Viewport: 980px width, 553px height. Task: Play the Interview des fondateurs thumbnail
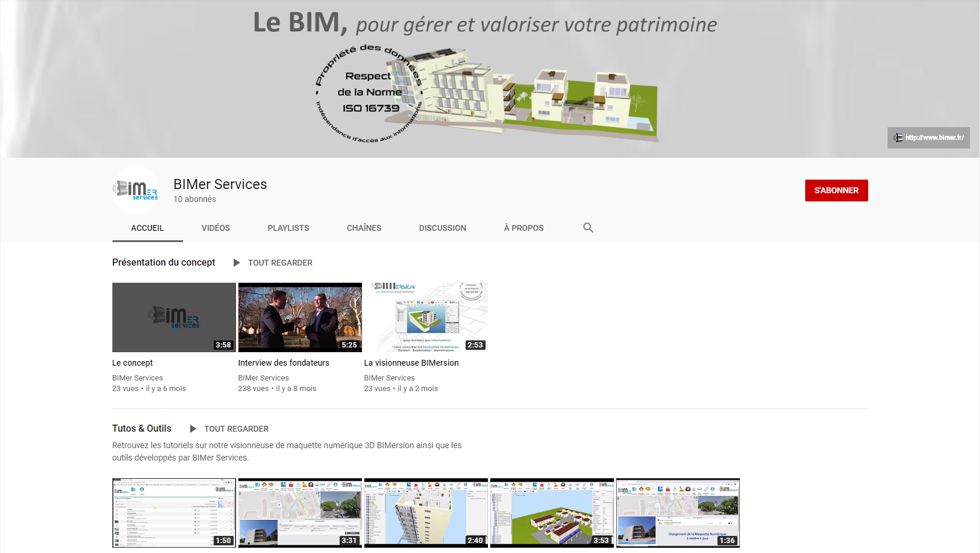[300, 317]
